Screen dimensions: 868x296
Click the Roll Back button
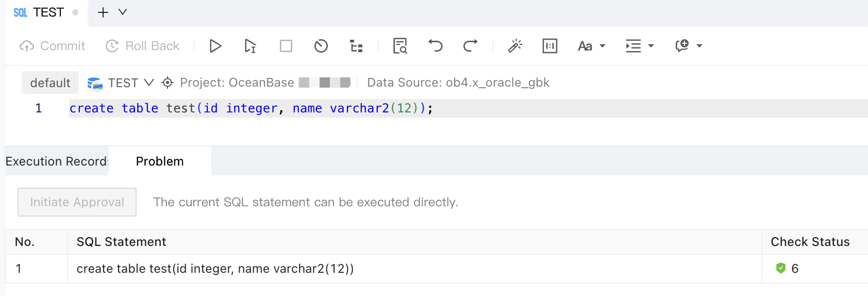pos(142,46)
